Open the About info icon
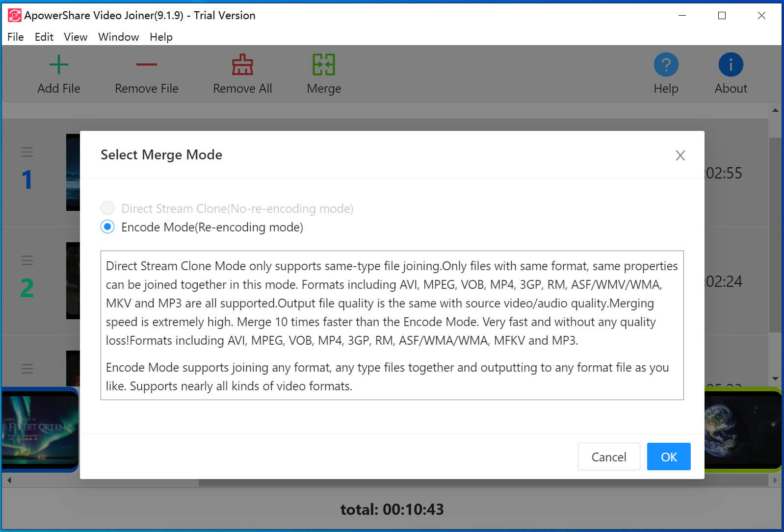 click(x=731, y=65)
